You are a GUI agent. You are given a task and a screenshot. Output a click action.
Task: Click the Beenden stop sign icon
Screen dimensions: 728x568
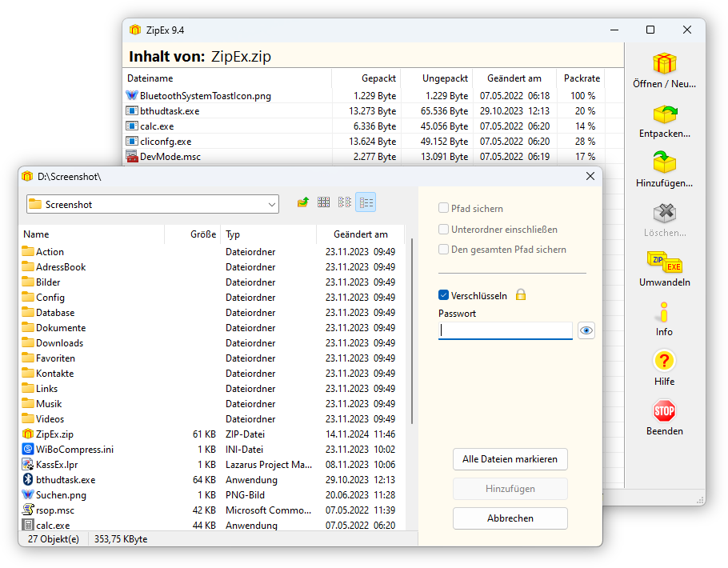664,411
